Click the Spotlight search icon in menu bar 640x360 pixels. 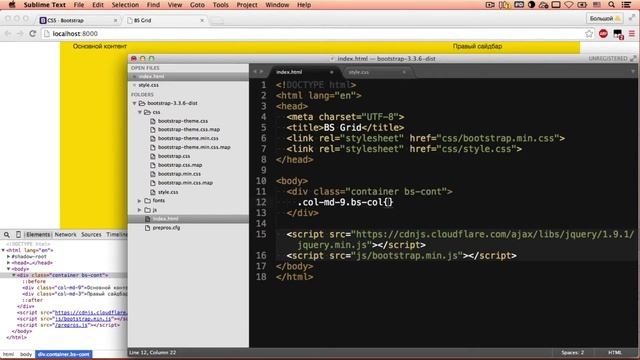tap(611, 5)
